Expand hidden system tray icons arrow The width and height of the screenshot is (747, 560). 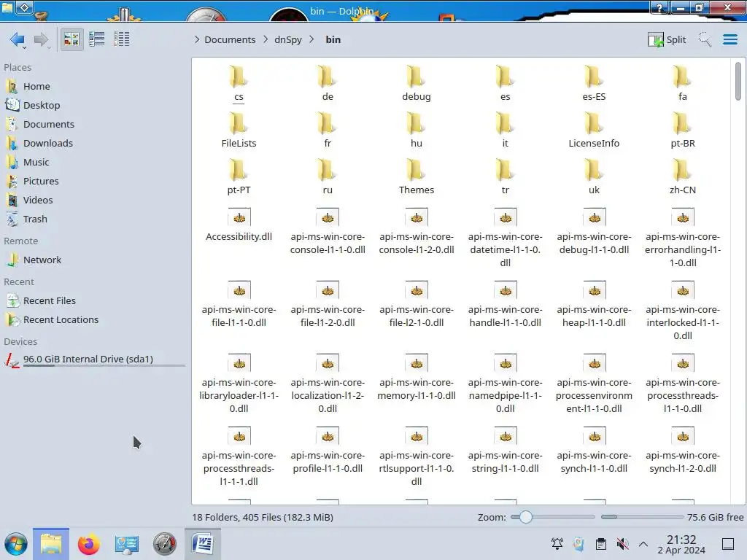[x=643, y=544]
